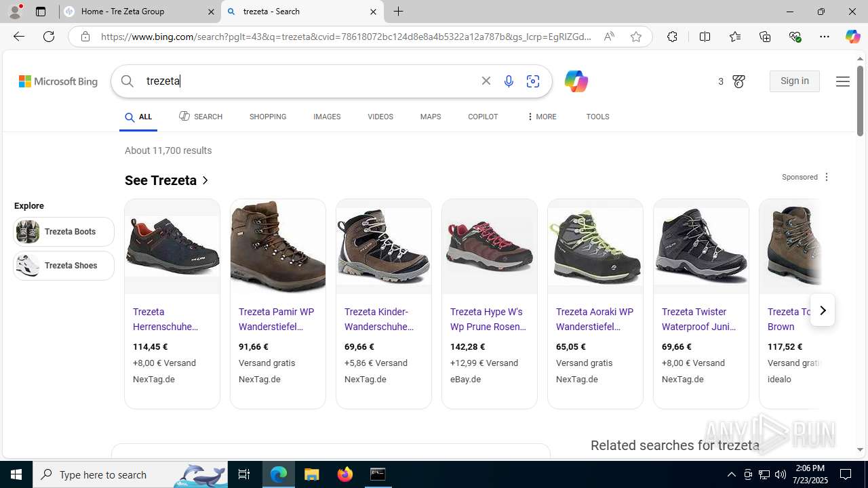Click the taskbar search box
The height and width of the screenshot is (488, 868).
coord(131,474)
